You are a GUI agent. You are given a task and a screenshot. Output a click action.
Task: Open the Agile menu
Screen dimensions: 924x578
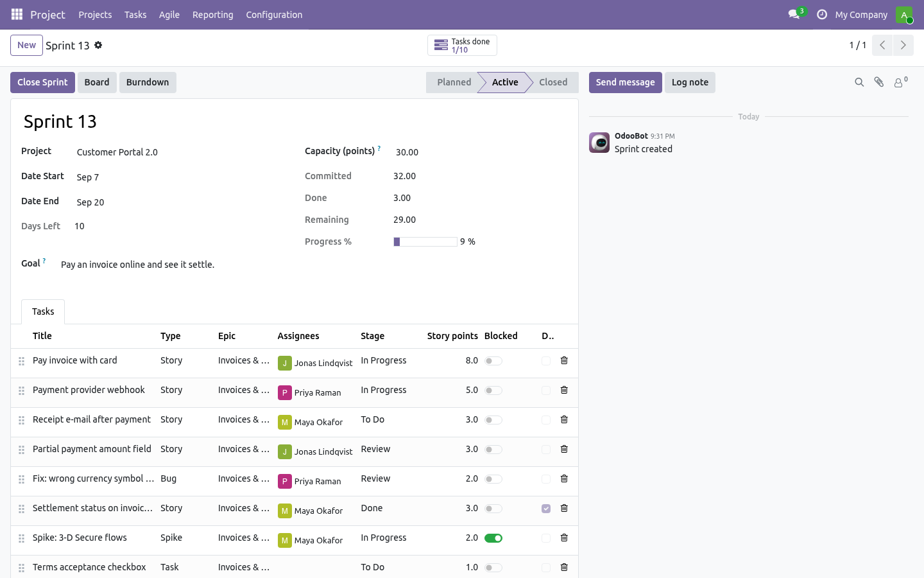(x=169, y=15)
